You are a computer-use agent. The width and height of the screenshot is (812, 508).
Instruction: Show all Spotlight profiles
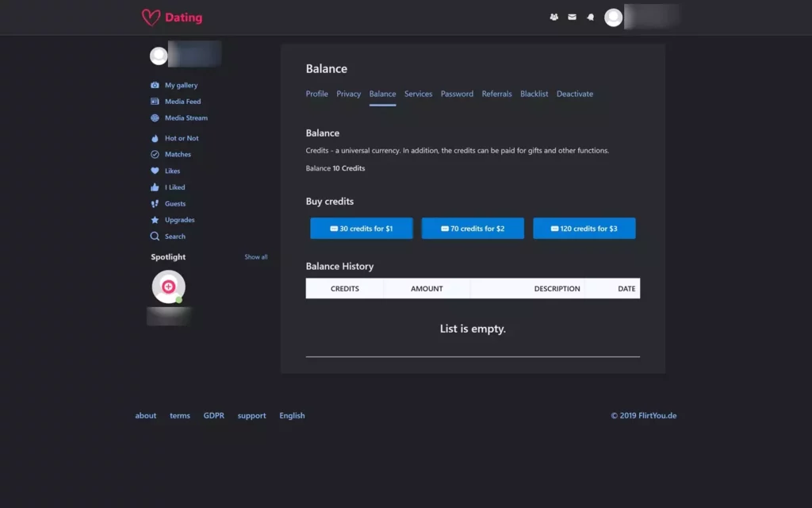click(255, 256)
